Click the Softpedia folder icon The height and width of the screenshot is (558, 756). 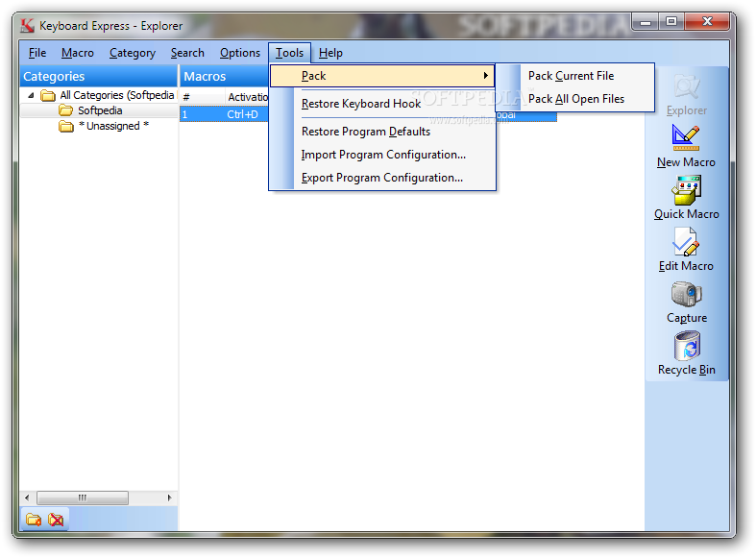pos(65,110)
